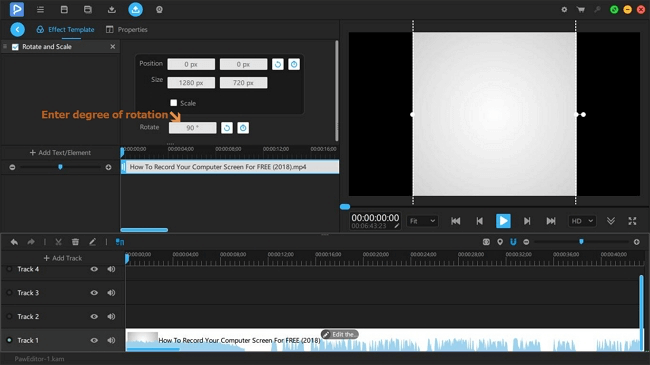Click the main timeline zoom slider handle
The width and height of the screenshot is (650, 365).
(581, 241)
